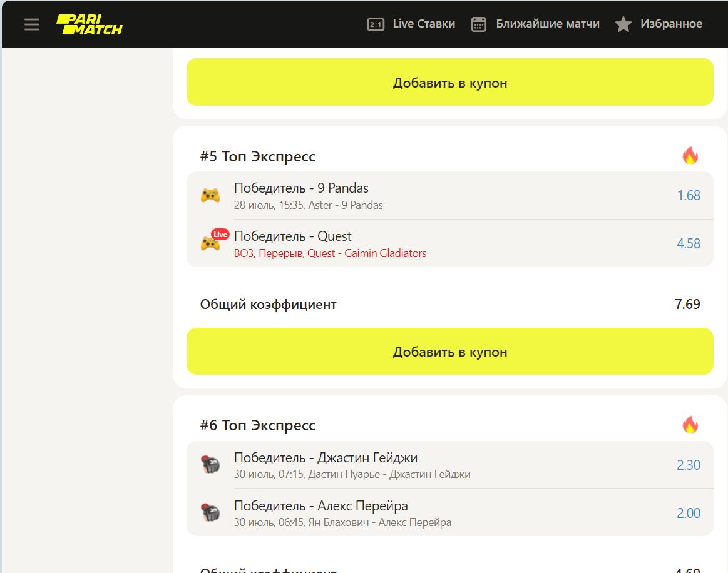Click gamepad icon next to 9 Pandas

pyautogui.click(x=210, y=195)
